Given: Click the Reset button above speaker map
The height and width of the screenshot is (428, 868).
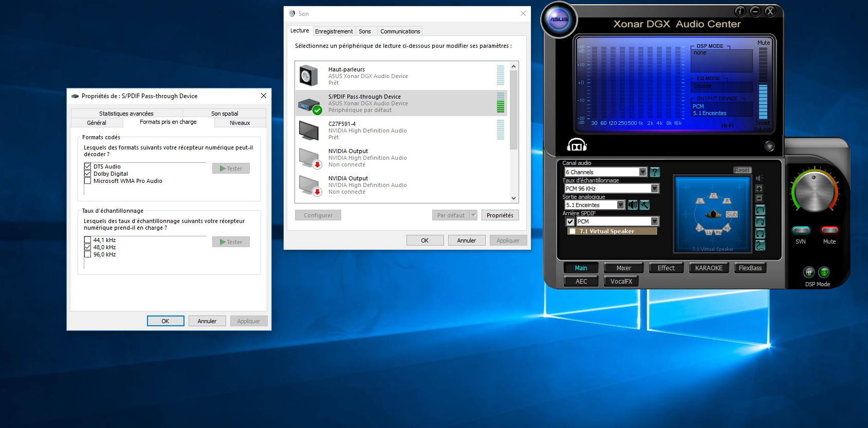Looking at the screenshot, I should (742, 170).
